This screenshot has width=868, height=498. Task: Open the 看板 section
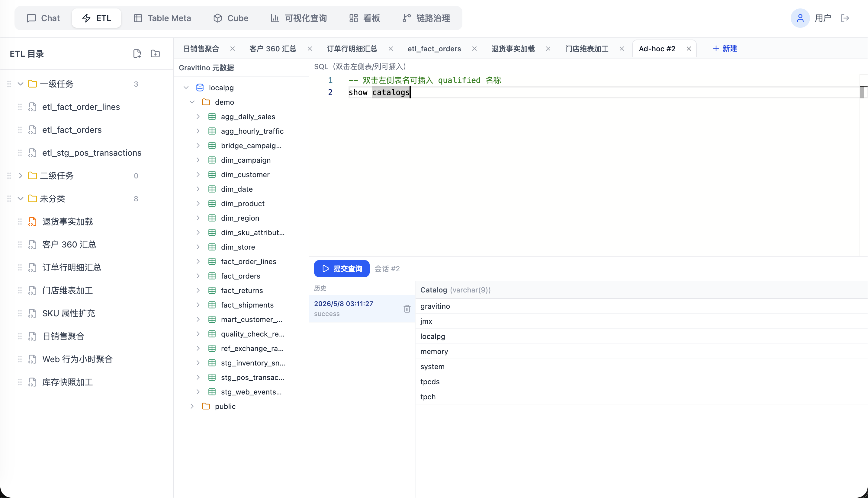pyautogui.click(x=365, y=18)
